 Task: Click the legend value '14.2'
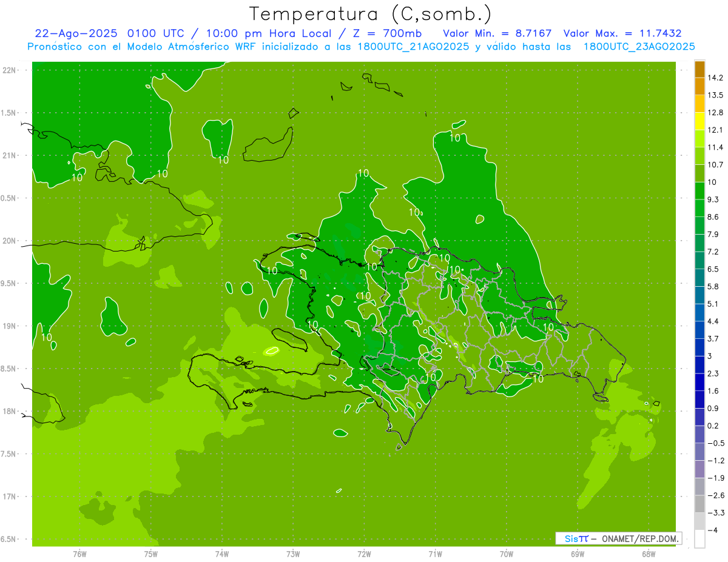tap(715, 78)
